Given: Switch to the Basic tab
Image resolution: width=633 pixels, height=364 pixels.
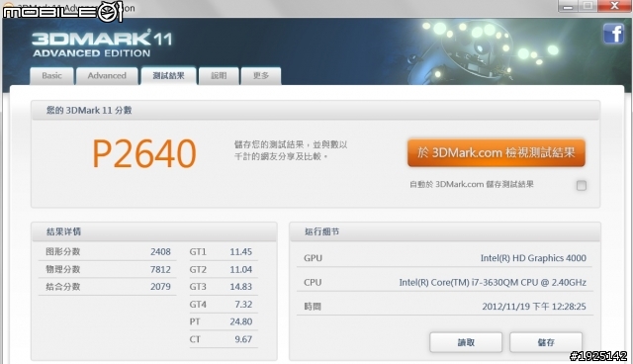Looking at the screenshot, I should click(x=51, y=76).
